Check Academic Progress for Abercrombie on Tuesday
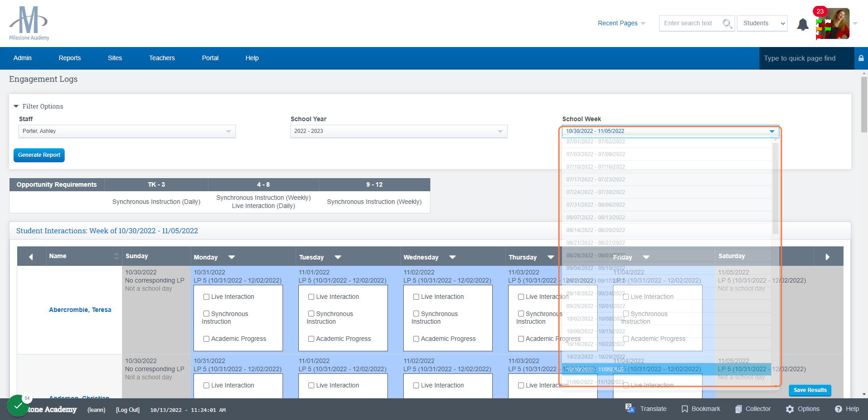 pyautogui.click(x=311, y=339)
